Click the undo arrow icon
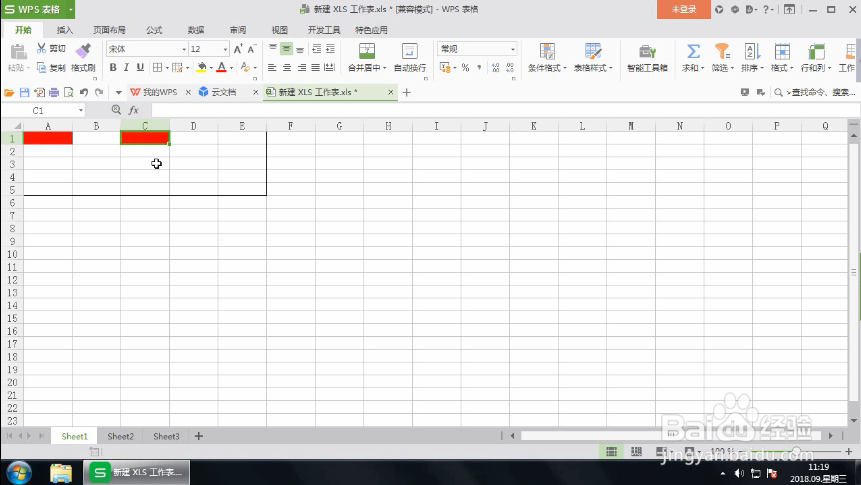This screenshot has width=861, height=485. [83, 92]
